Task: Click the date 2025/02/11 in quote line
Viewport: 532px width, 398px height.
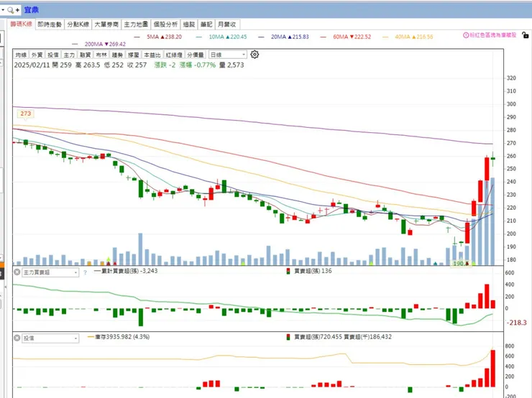Action: (32, 65)
